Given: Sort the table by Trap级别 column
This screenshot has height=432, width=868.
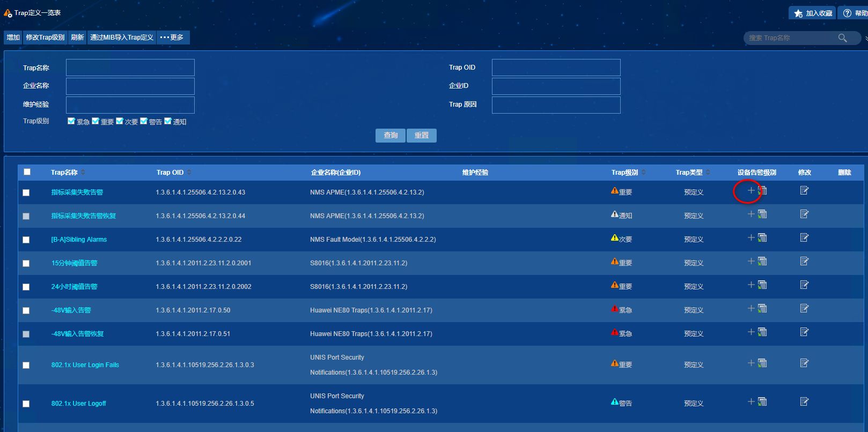Looking at the screenshot, I should [x=644, y=173].
